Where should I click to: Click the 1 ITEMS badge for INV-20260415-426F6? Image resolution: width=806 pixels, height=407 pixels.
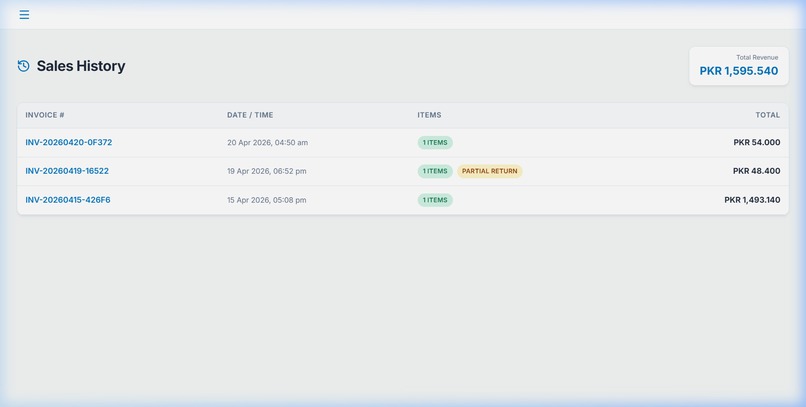coord(435,200)
